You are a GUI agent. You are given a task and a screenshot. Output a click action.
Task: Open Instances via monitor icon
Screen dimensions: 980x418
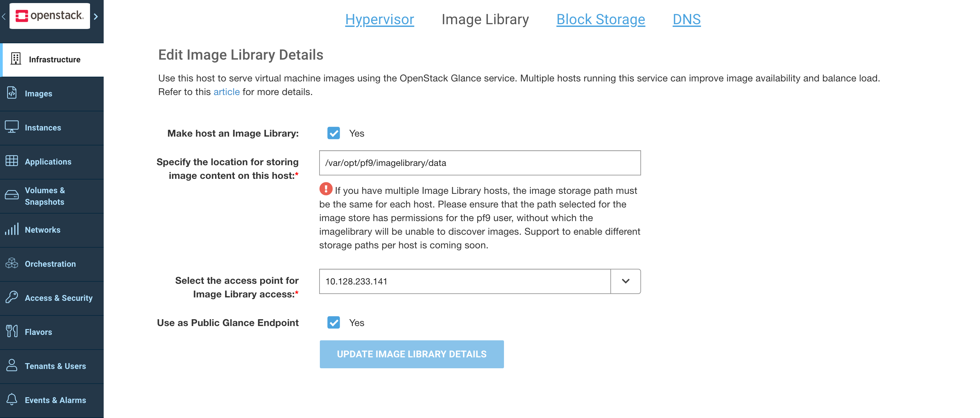[12, 127]
